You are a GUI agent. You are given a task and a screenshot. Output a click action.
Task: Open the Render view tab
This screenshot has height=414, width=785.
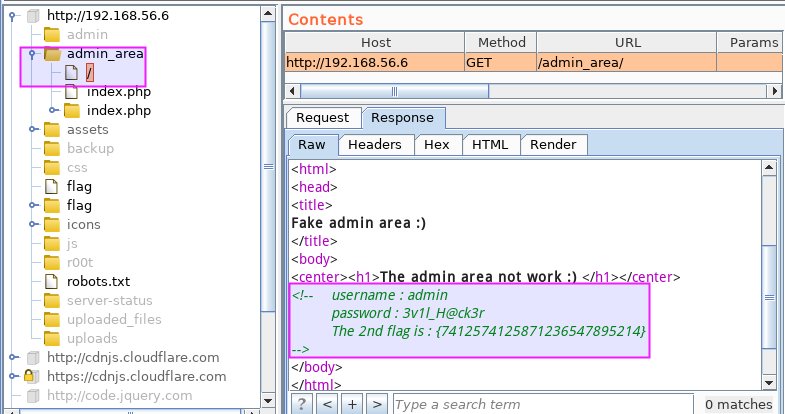click(x=553, y=145)
